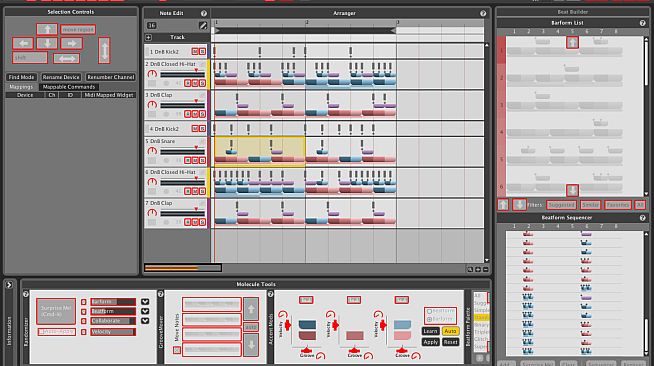
Task: Open the GrooveMover help icon
Action: coord(161,294)
